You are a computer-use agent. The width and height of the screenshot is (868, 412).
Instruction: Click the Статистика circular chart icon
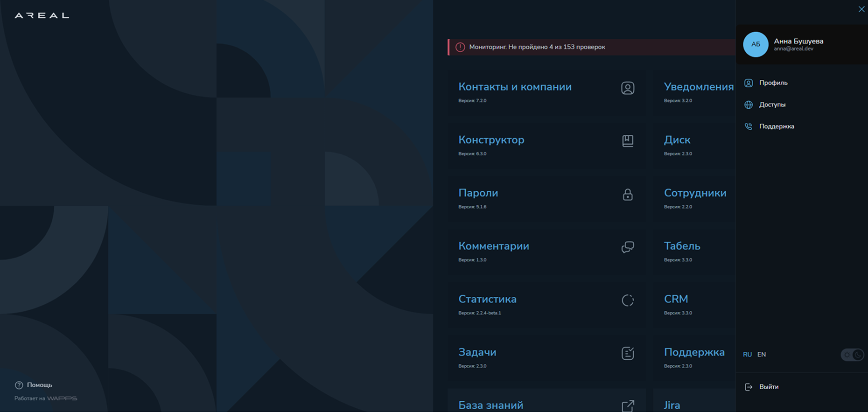pos(628,300)
